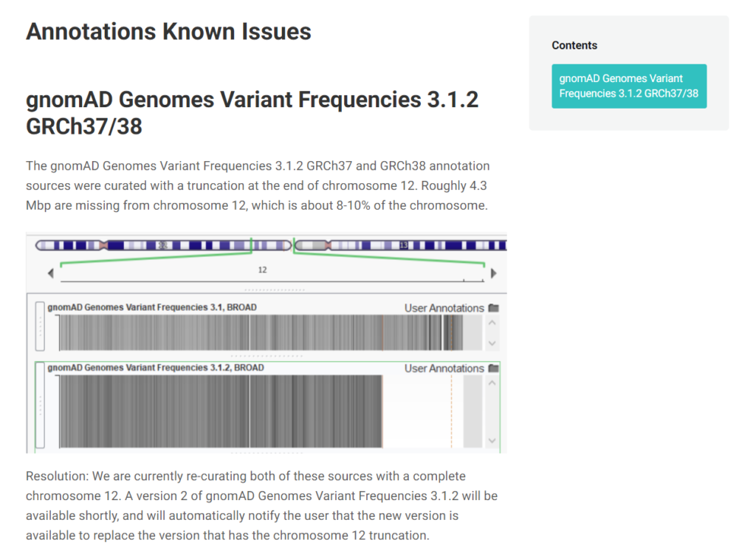
Task: Click the pan-right arrow on the navigation bar
Action: point(493,273)
